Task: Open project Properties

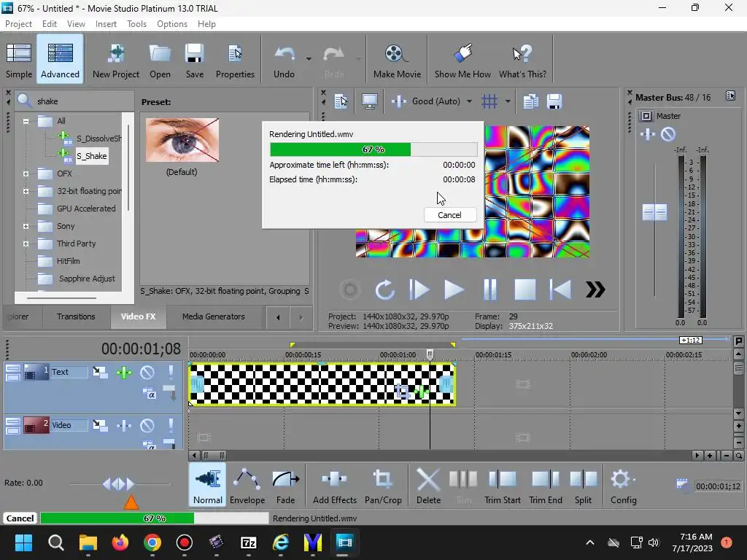Action: pos(235,60)
